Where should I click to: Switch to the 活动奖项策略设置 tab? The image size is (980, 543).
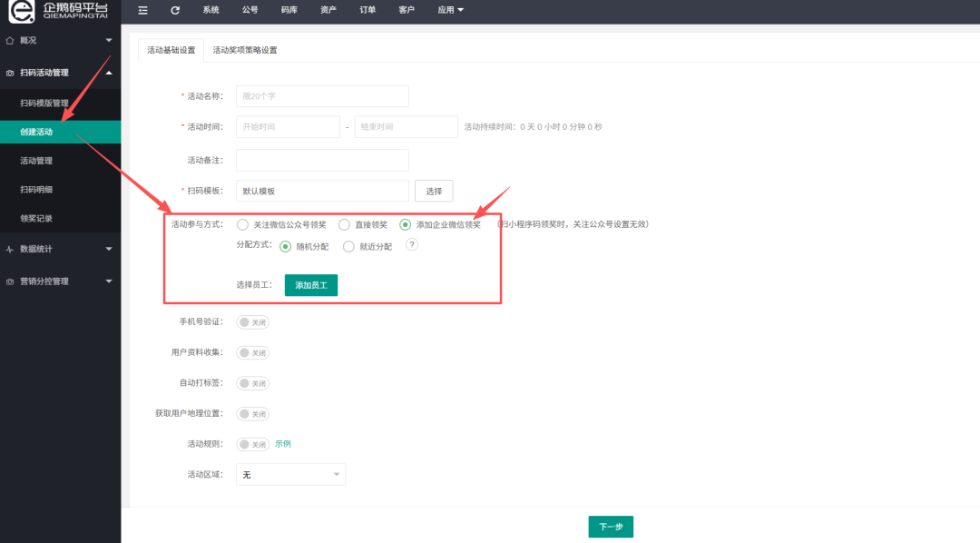245,50
